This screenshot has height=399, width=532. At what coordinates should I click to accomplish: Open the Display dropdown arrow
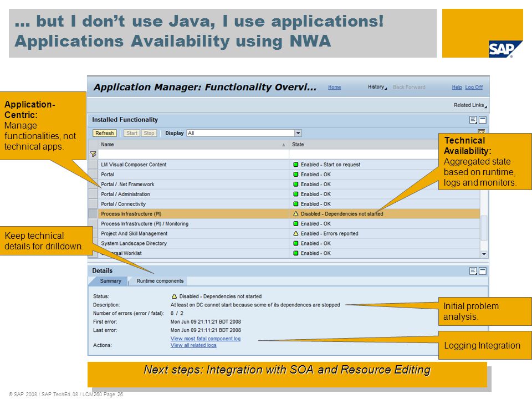point(298,133)
